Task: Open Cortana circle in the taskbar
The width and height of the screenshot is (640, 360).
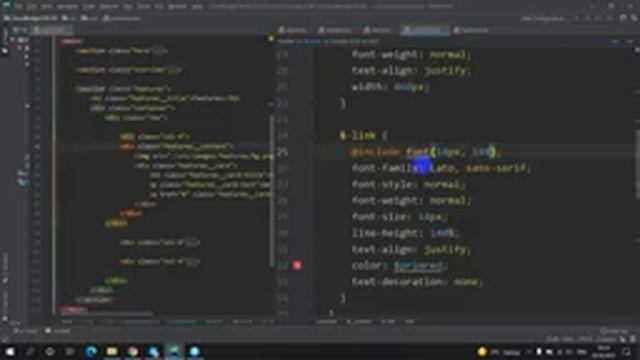Action: point(50,351)
